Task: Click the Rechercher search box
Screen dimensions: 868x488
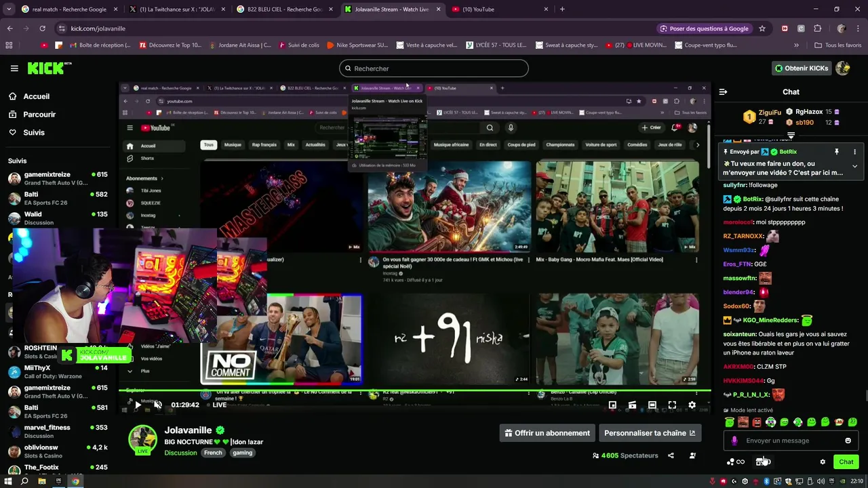Action: coord(433,68)
